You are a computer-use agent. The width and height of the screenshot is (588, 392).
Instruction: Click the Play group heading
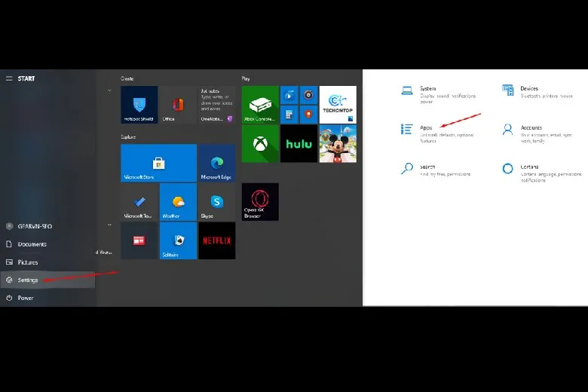246,78
